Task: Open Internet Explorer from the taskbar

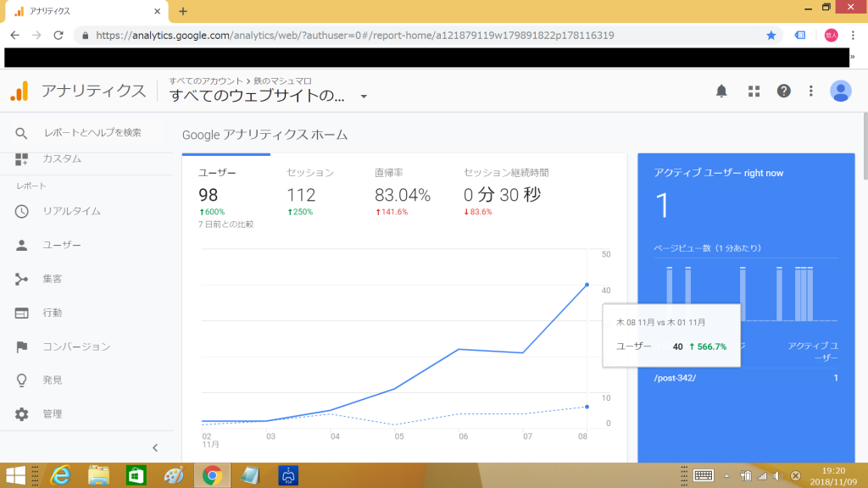Action: pos(60,476)
